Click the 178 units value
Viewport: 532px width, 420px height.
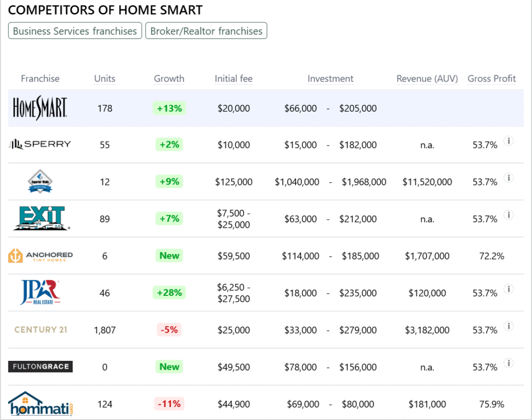104,109
